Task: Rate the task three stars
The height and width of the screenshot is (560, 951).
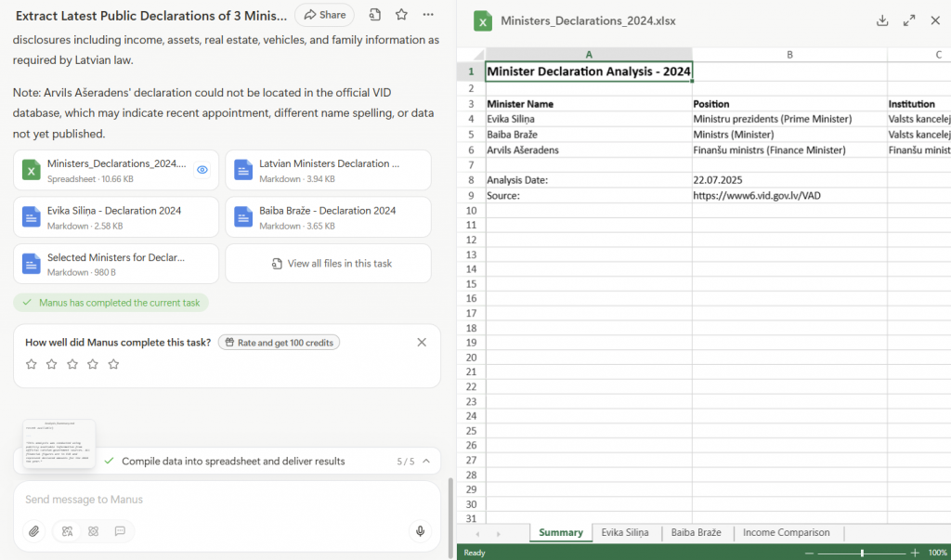Action: (72, 364)
